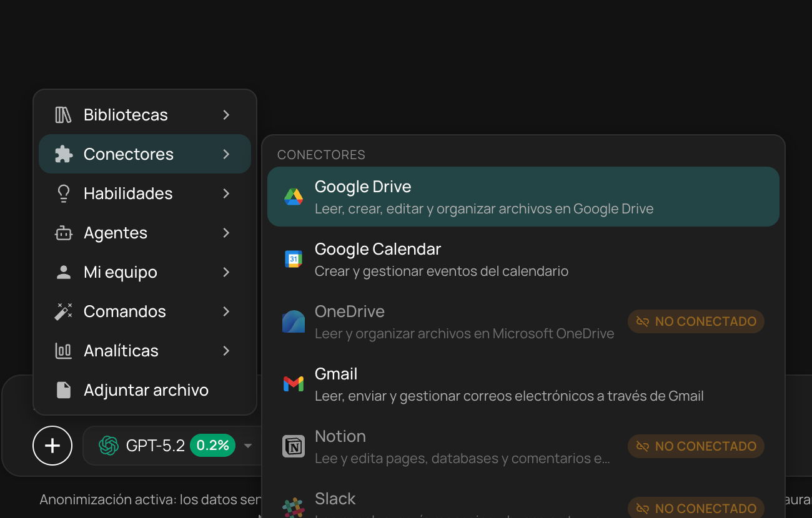812x518 pixels.
Task: Expand the Comandos submenu chevron
Action: 226,311
